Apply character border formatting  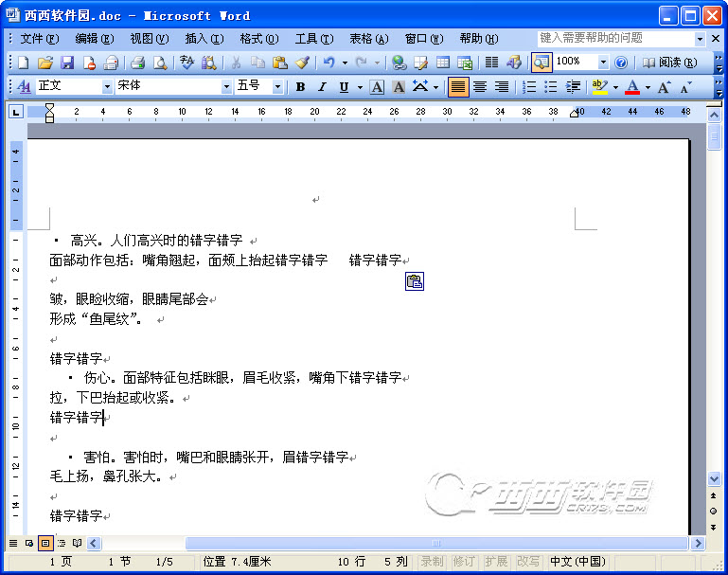click(377, 87)
